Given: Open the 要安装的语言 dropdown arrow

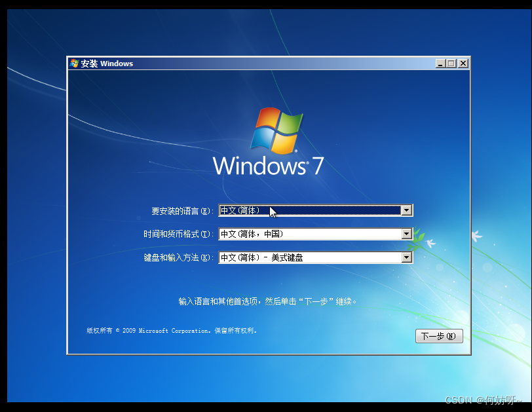Looking at the screenshot, I should click(406, 210).
